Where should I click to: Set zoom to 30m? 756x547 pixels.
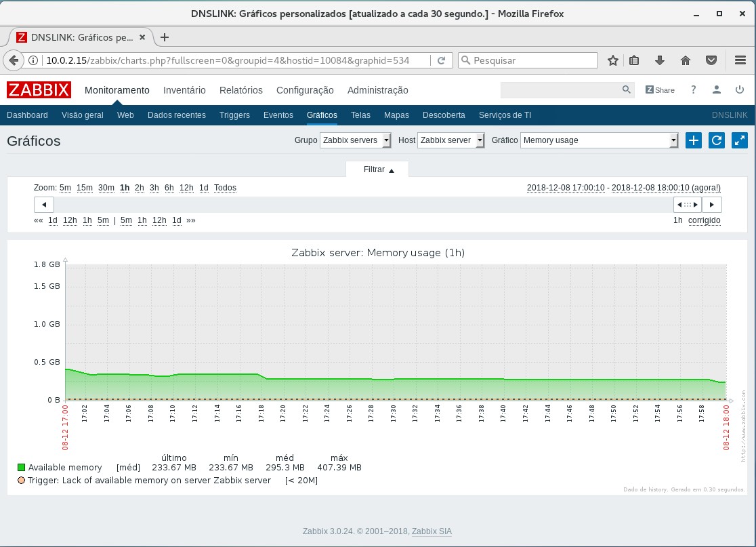click(x=106, y=188)
